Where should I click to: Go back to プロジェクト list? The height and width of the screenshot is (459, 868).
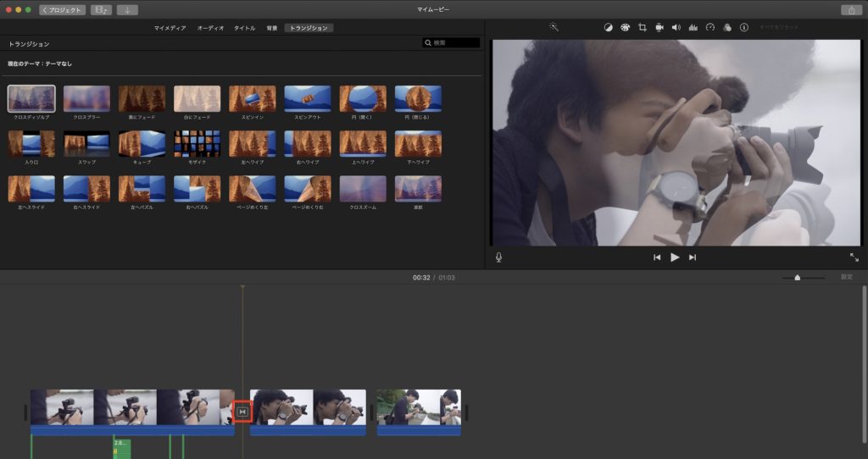tap(64, 10)
